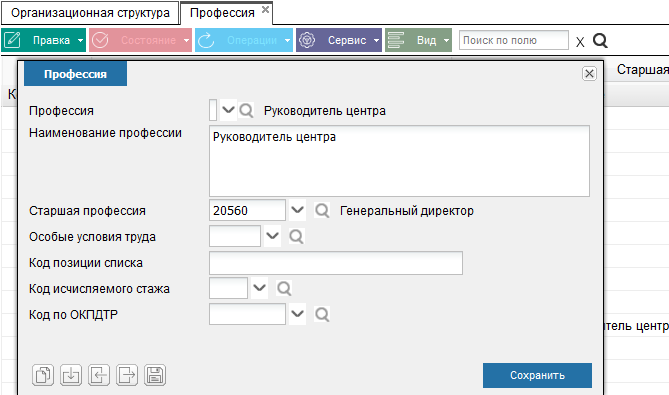Go to next record with right-arrow icon
The width and height of the screenshot is (669, 395).
point(127,375)
